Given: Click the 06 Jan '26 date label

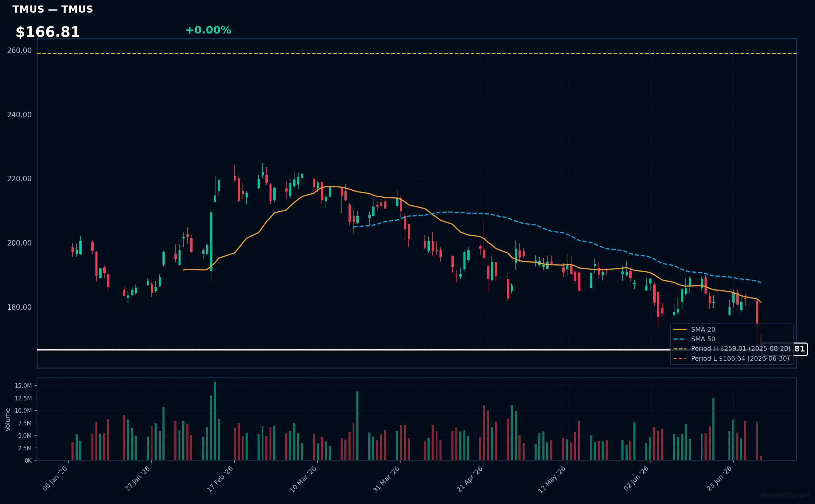Looking at the screenshot, I should coord(55,479).
